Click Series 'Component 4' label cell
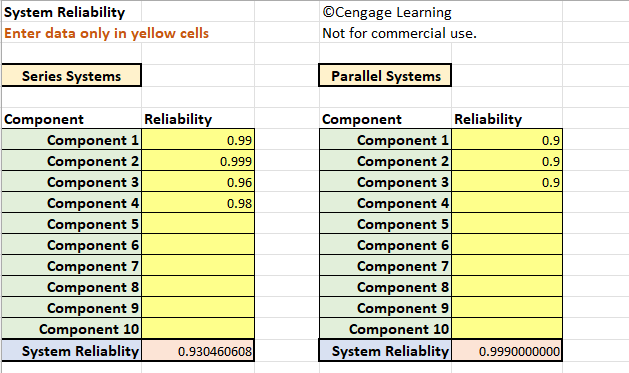The height and width of the screenshot is (373, 629). coord(71,203)
